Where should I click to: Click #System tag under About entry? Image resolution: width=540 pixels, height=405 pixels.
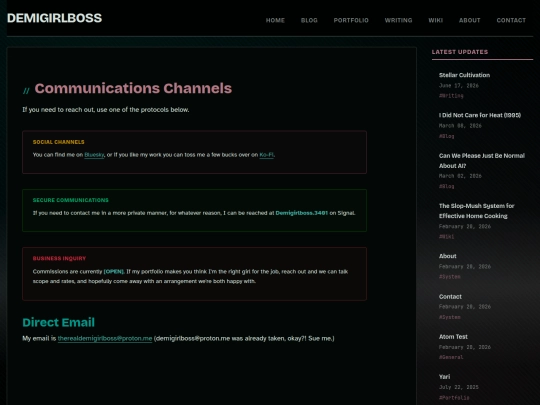pyautogui.click(x=450, y=277)
